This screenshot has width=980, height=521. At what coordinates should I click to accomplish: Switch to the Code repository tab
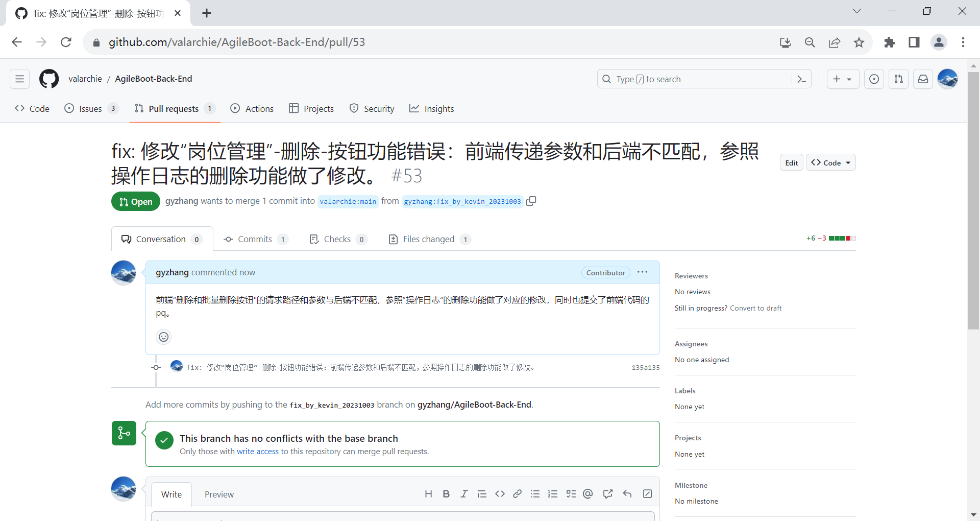pyautogui.click(x=32, y=109)
